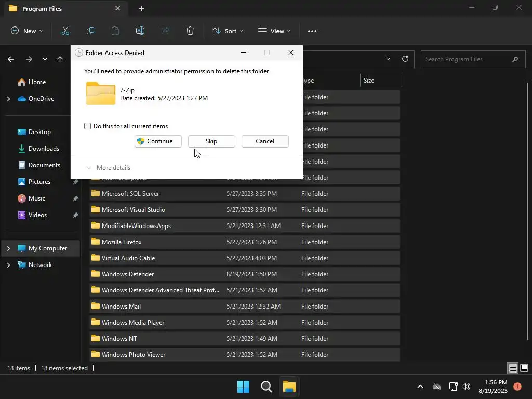Image resolution: width=532 pixels, height=399 pixels.
Task: Show hidden system tray icons
Action: click(420, 387)
